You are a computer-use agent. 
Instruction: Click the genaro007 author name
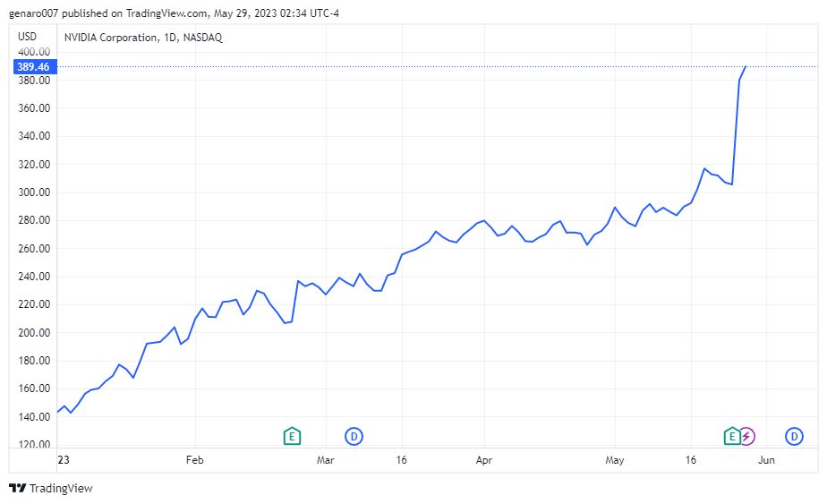coord(33,13)
